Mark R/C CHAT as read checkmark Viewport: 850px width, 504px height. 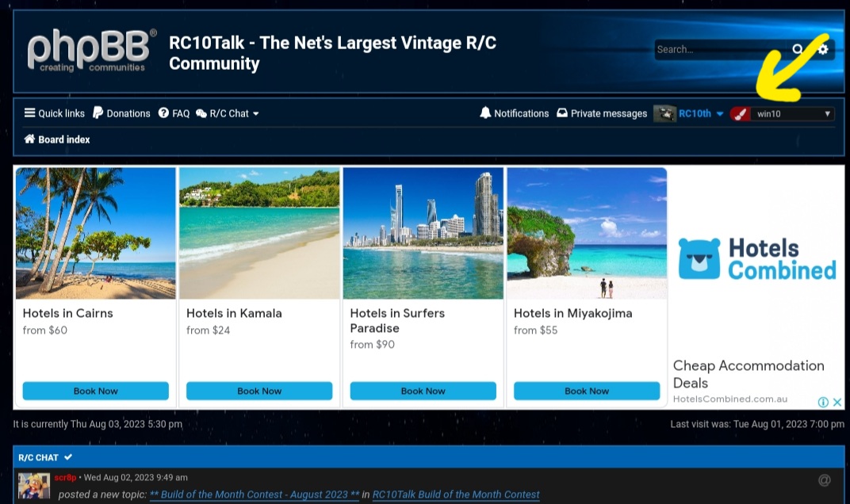click(68, 457)
